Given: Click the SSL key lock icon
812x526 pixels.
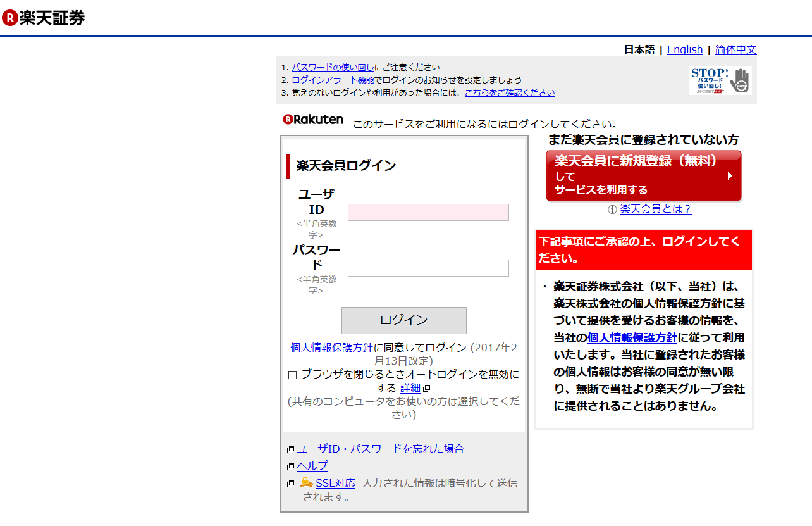Looking at the screenshot, I should pos(307,482).
